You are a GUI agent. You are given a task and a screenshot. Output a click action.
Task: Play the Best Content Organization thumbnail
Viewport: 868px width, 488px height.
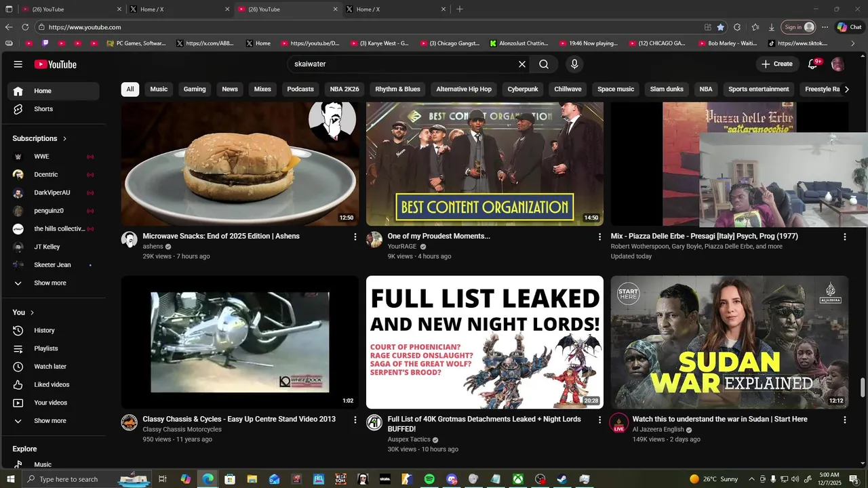485,164
